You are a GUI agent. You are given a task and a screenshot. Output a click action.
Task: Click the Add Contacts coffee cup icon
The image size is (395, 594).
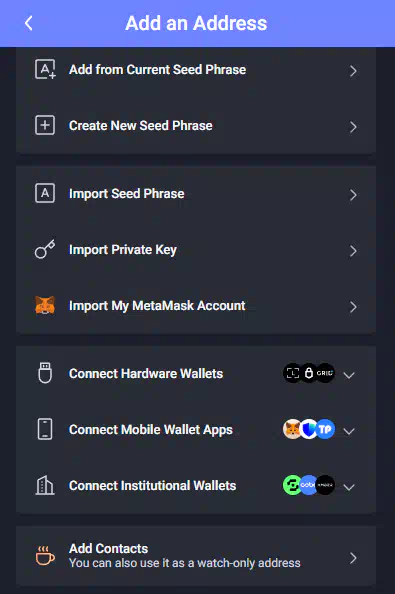[45, 556]
